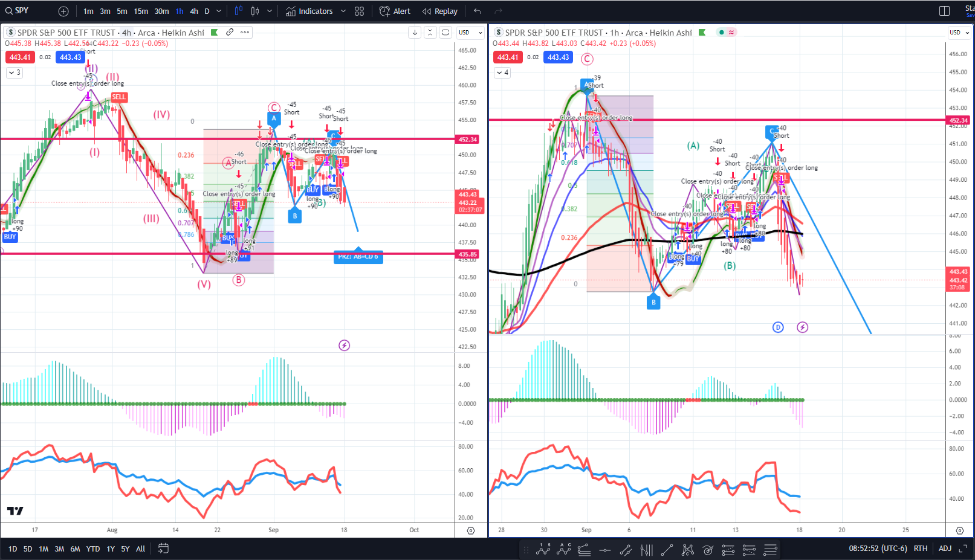
Task: Click the redo arrow
Action: click(x=498, y=11)
